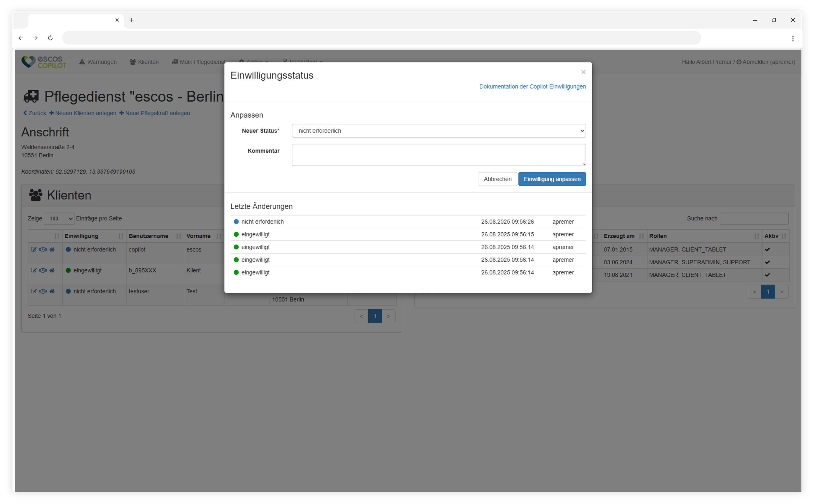
Task: Reload the page with the browser refresh icon
Action: [x=50, y=38]
